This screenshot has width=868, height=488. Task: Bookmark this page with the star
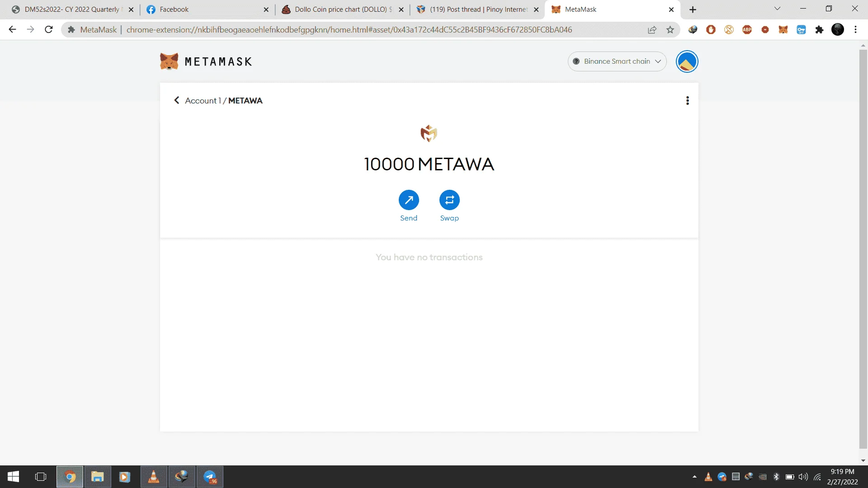click(670, 30)
